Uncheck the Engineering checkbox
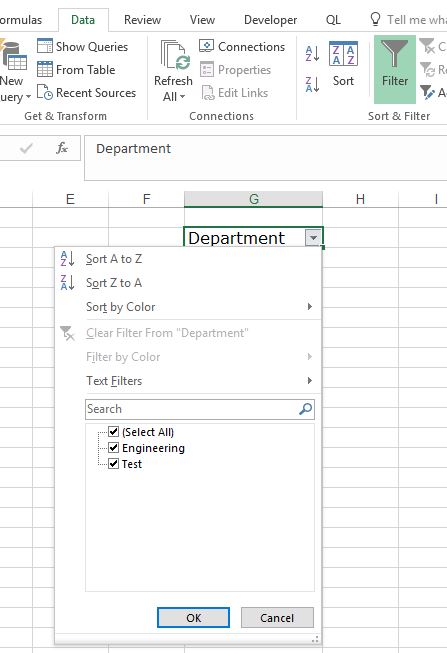Screen dimensions: 447x653 (x=113, y=448)
